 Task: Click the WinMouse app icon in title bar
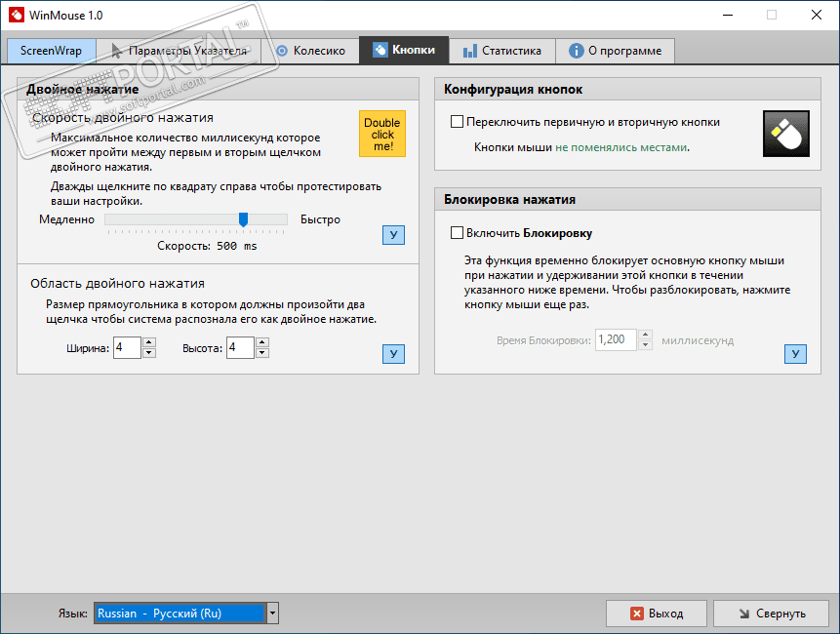[x=16, y=15]
